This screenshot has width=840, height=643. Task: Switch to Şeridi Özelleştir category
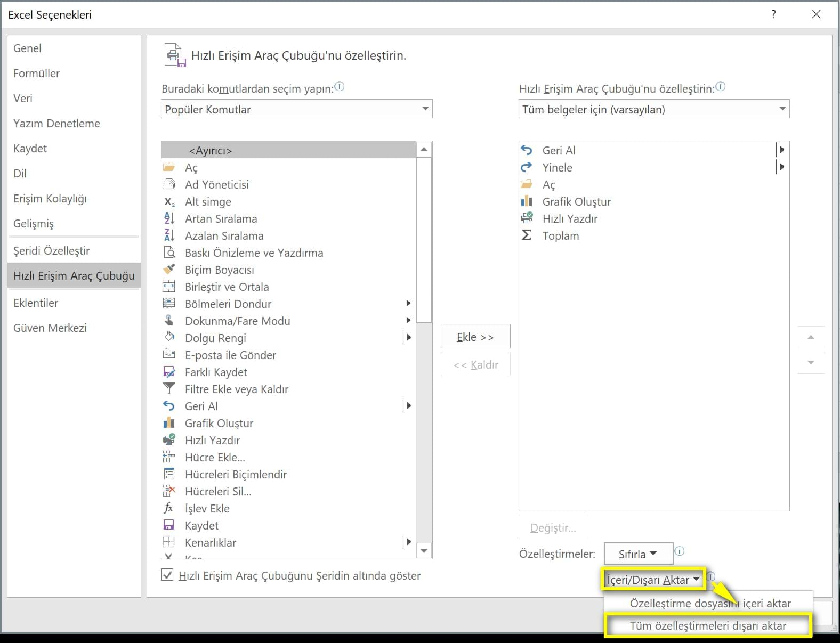click(74, 251)
